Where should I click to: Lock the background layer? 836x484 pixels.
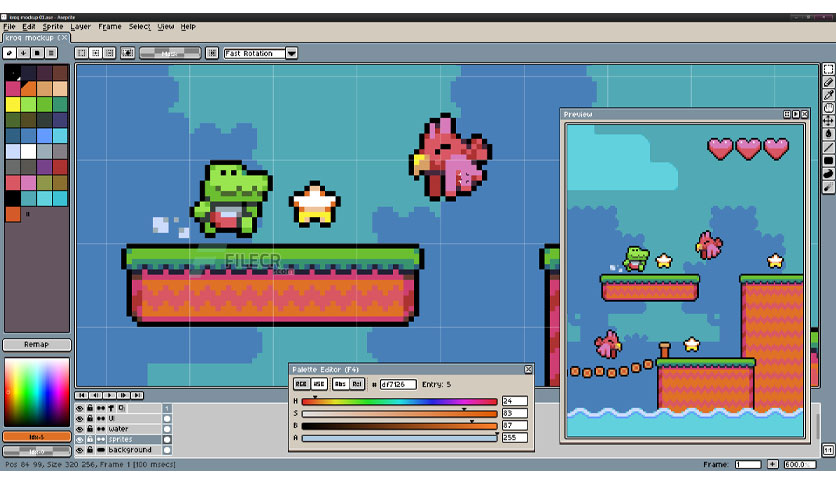coord(90,450)
